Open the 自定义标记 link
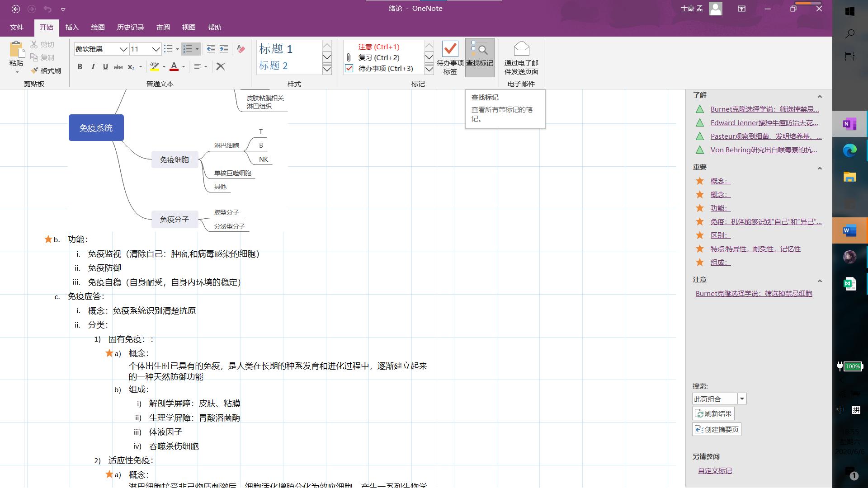868x488 pixels. coord(715,471)
